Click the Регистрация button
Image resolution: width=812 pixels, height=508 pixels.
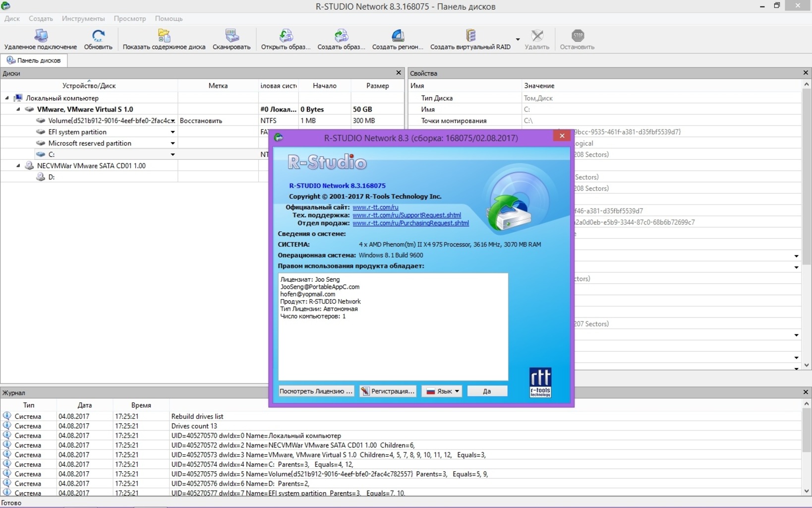(388, 391)
